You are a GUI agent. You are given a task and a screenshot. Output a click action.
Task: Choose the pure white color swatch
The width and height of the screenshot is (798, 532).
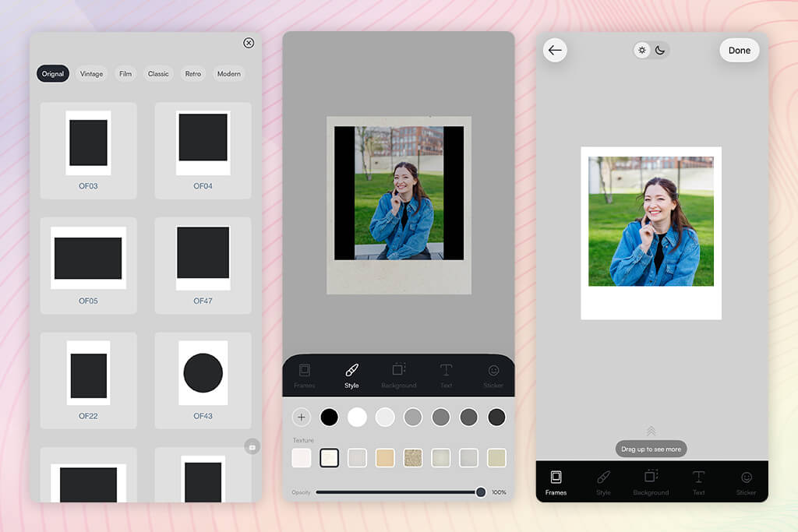tap(357, 417)
